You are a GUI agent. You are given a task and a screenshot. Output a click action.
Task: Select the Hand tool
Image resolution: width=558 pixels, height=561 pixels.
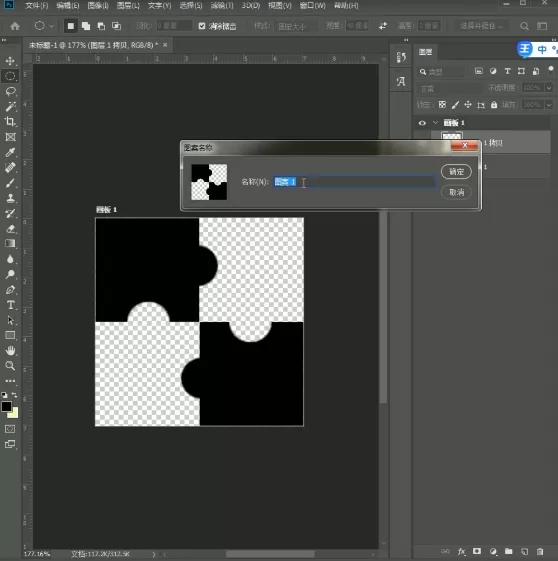click(10, 351)
